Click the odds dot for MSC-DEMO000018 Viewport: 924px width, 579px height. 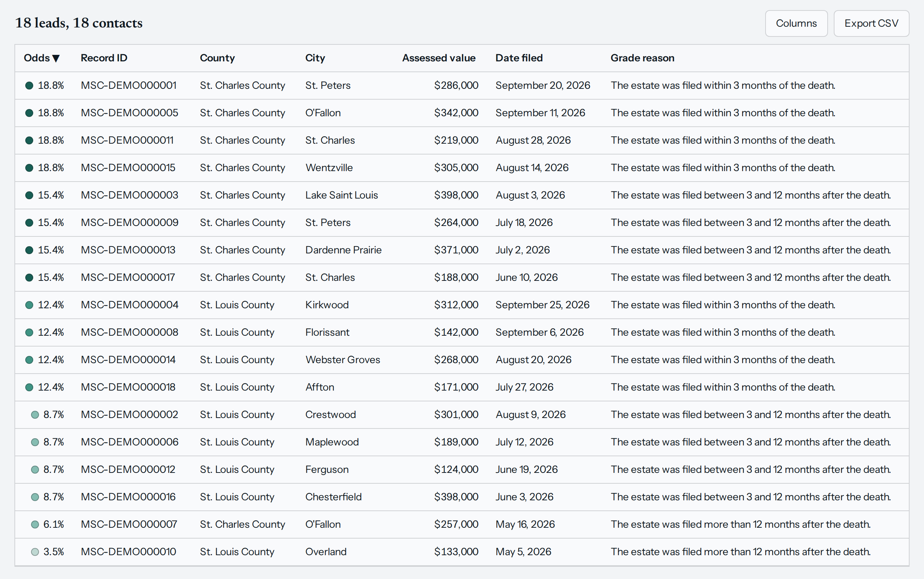coord(29,388)
